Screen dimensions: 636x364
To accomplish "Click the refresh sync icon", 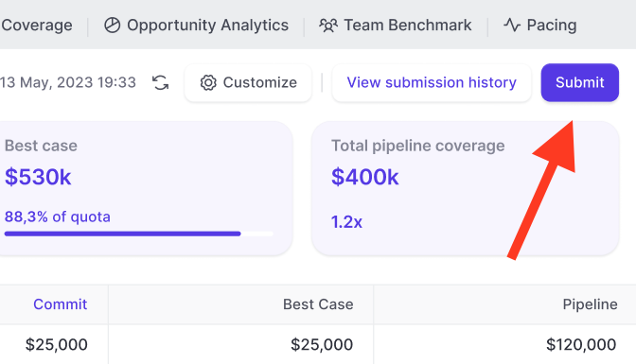I will tap(161, 82).
